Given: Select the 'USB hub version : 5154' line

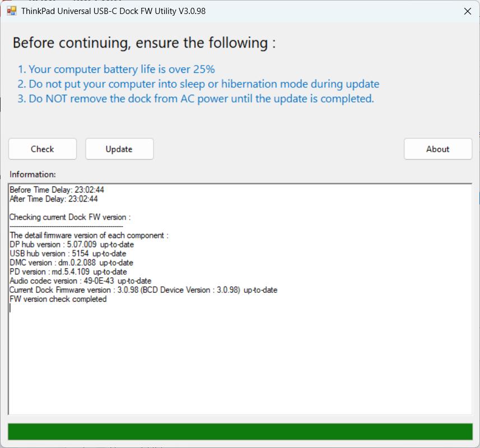Looking at the screenshot, I should tap(68, 254).
